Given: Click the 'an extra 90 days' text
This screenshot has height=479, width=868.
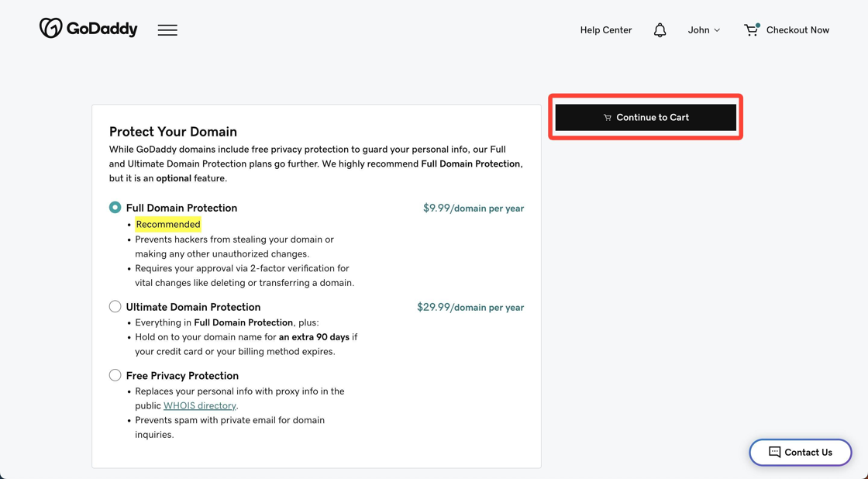Looking at the screenshot, I should (314, 336).
